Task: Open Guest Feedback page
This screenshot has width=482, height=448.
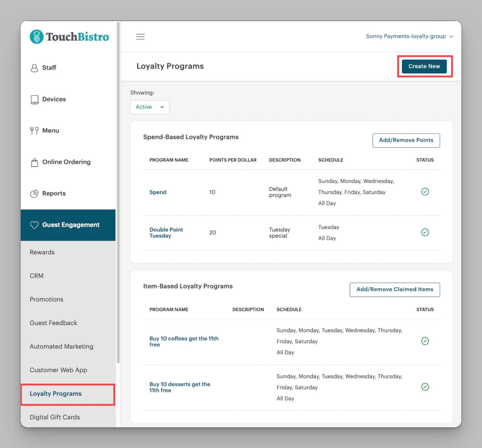Action: point(68,323)
